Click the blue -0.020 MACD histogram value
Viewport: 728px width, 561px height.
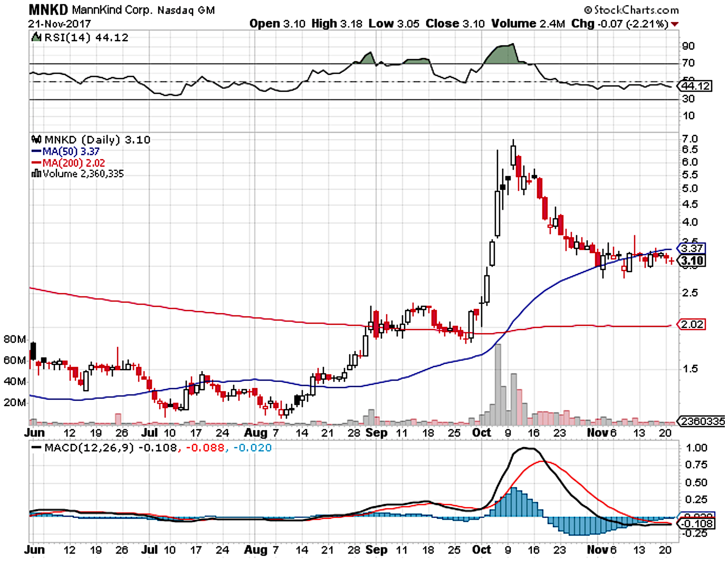tap(252, 448)
